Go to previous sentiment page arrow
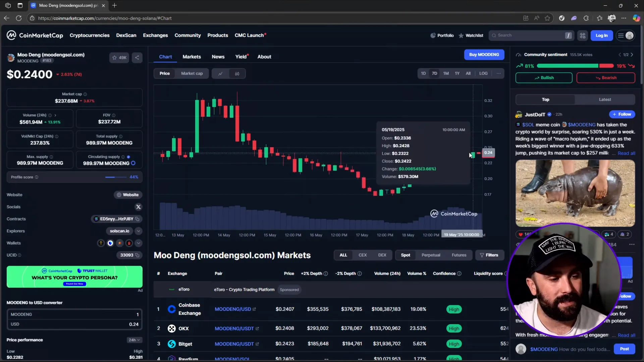644x362 pixels. coord(620,55)
